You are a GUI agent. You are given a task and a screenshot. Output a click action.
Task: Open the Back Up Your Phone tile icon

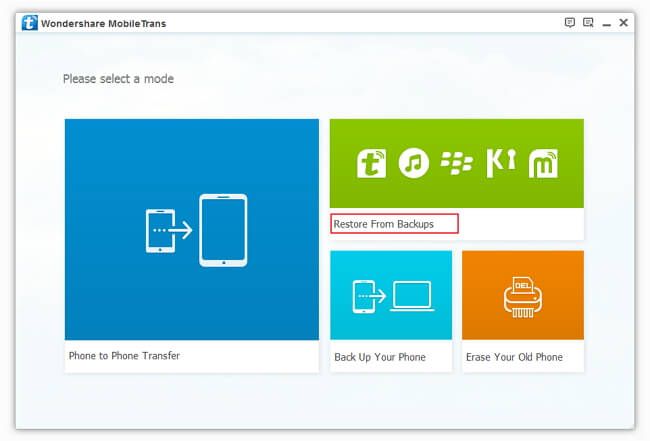click(391, 295)
